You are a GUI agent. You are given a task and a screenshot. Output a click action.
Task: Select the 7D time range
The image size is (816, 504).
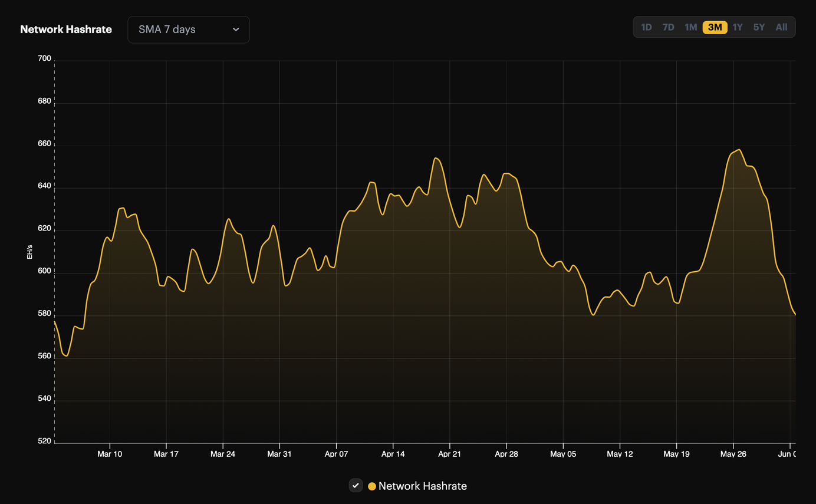click(669, 27)
